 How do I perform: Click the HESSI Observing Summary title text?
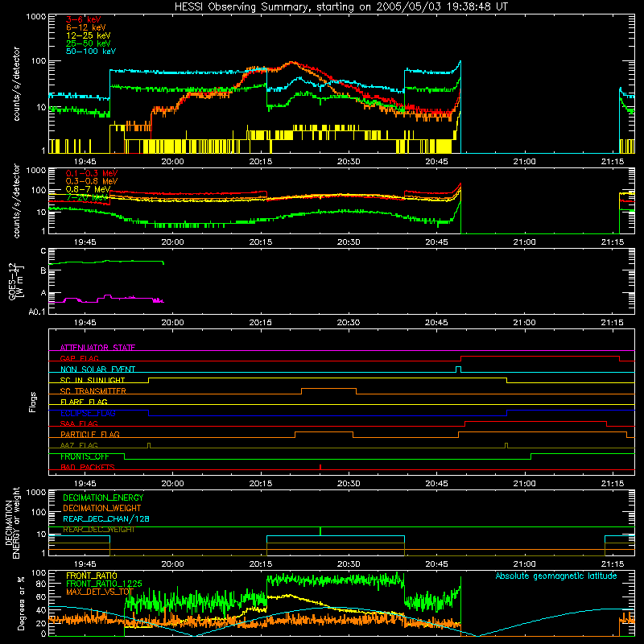(341, 7)
